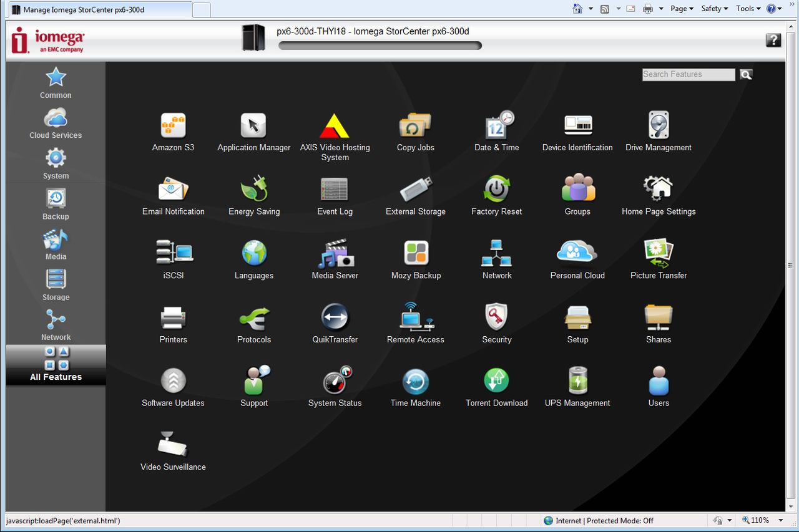Open Device Identification
Screen dimensions: 799x532
pos(577,132)
